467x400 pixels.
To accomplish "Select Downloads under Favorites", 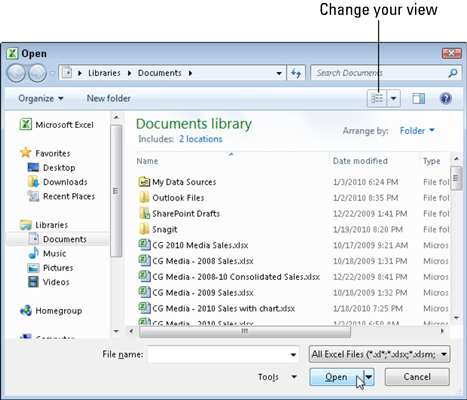I will click(x=57, y=182).
